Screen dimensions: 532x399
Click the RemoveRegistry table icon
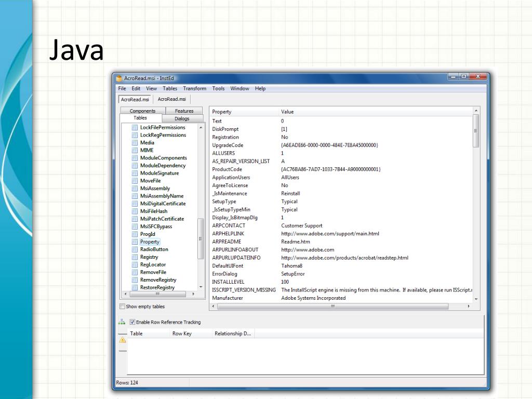(x=135, y=280)
